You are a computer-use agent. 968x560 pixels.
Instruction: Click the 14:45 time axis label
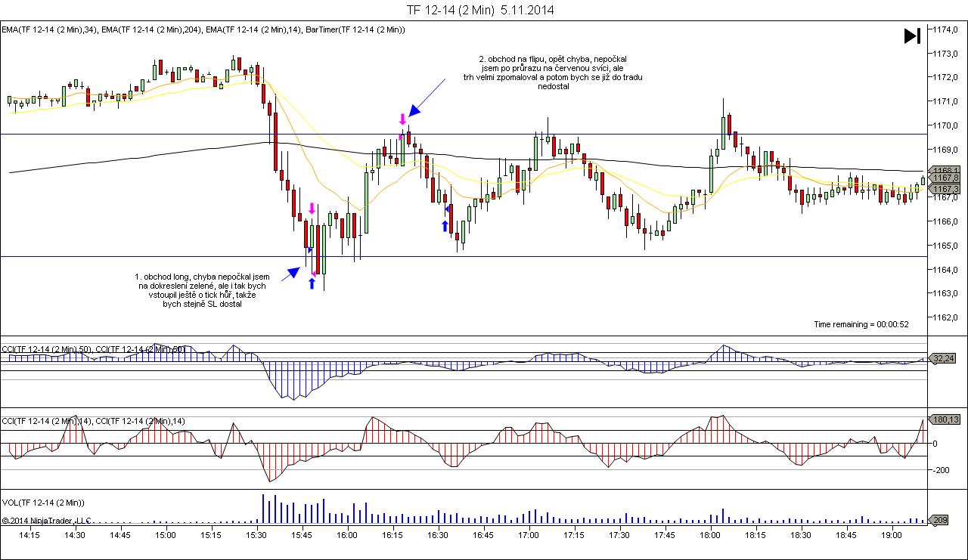click(120, 535)
